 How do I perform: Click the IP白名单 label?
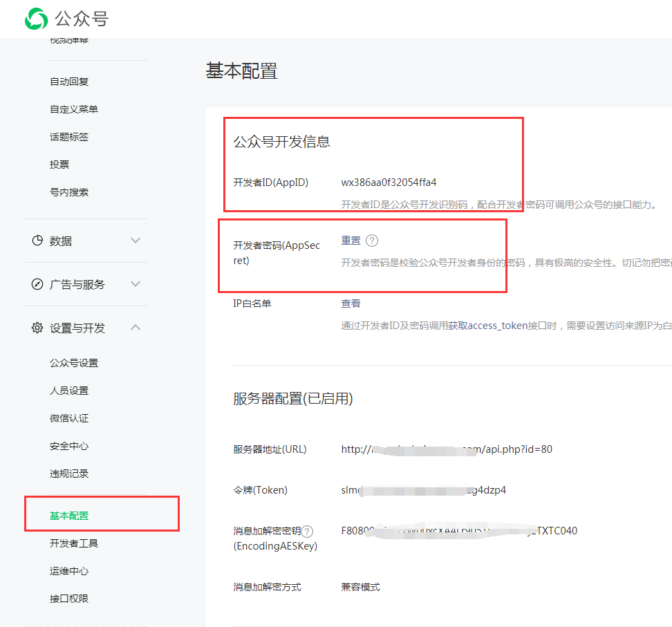[x=252, y=303]
